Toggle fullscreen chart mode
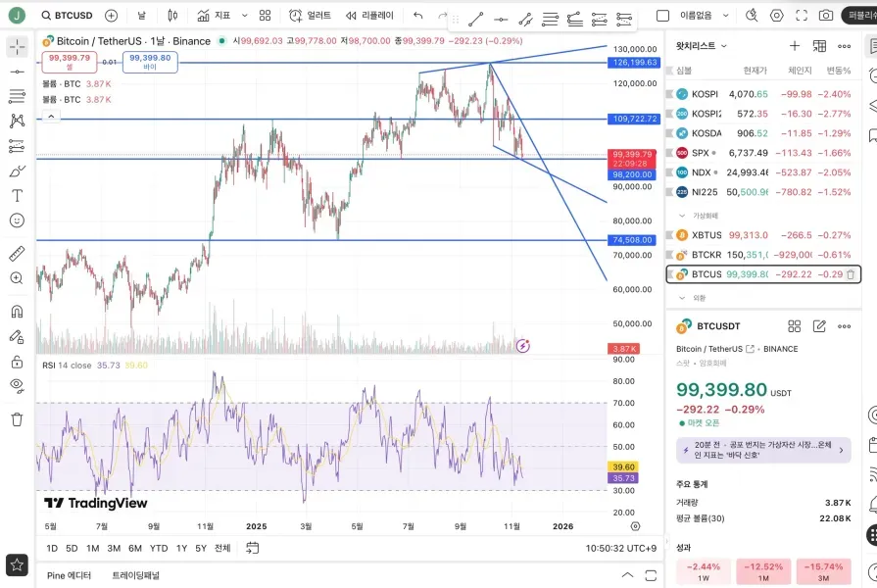Image resolution: width=877 pixels, height=588 pixels. pos(802,16)
